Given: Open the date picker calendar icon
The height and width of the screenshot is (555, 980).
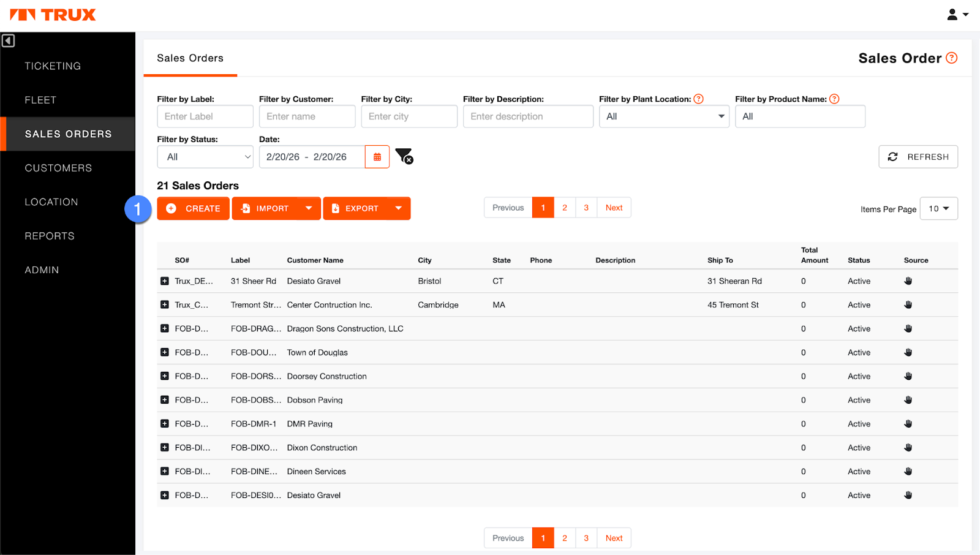Looking at the screenshot, I should (377, 157).
